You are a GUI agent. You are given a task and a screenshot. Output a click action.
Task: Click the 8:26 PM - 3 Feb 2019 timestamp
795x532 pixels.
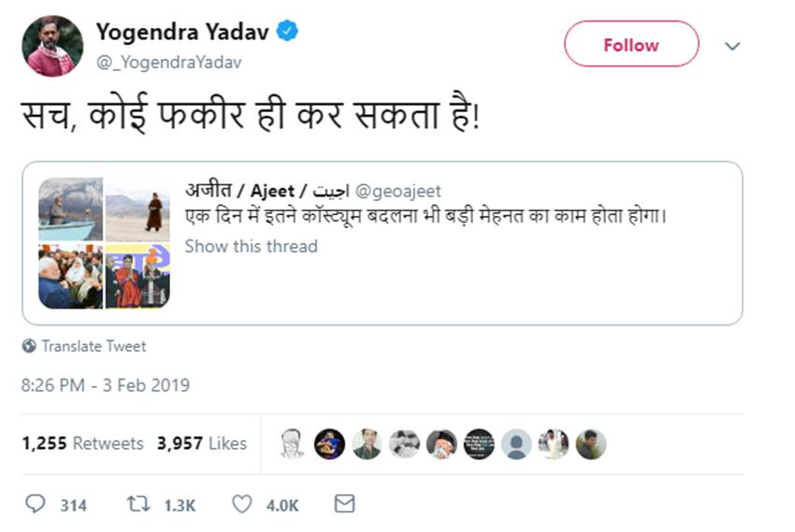coord(106,384)
